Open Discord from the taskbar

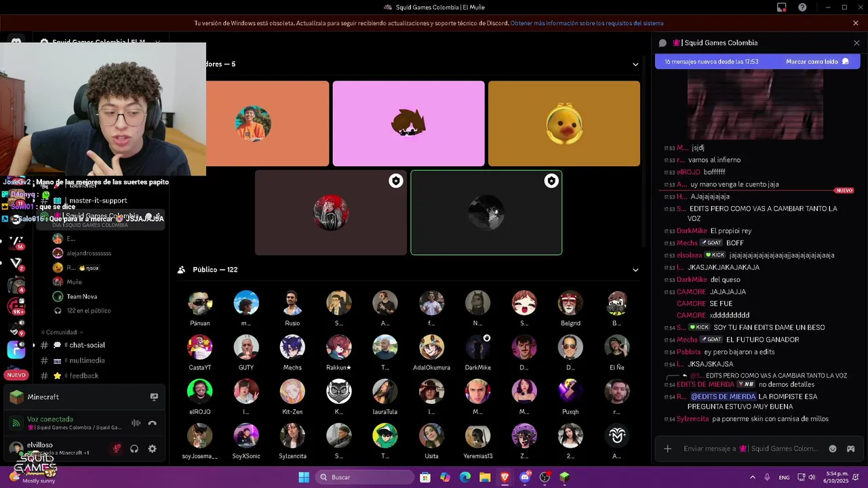coord(525,477)
